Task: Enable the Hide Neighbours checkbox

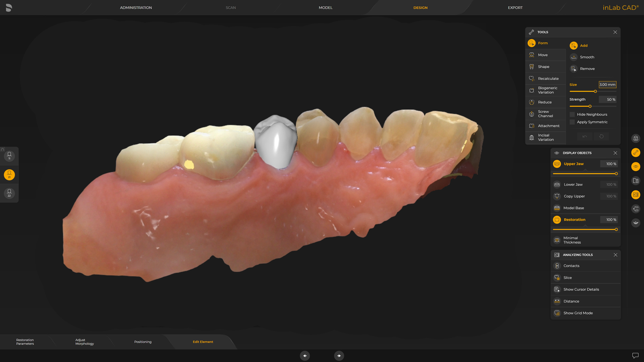Action: [x=572, y=114]
